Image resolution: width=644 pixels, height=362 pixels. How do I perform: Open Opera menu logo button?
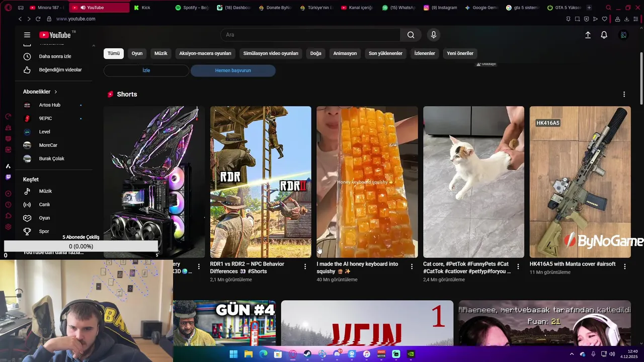(x=8, y=8)
